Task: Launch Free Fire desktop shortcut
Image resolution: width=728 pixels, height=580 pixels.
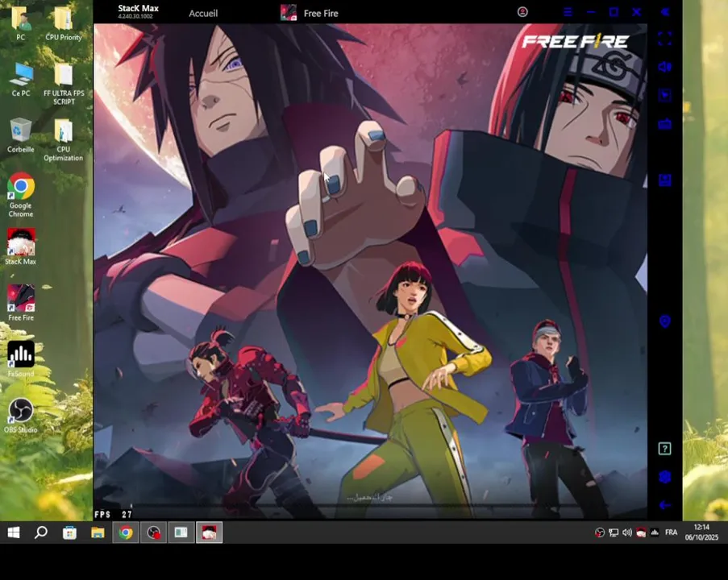Action: pos(21,303)
